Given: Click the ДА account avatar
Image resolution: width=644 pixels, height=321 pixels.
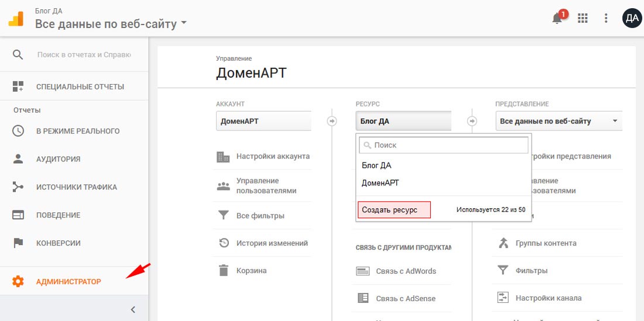Looking at the screenshot, I should click(x=632, y=18).
